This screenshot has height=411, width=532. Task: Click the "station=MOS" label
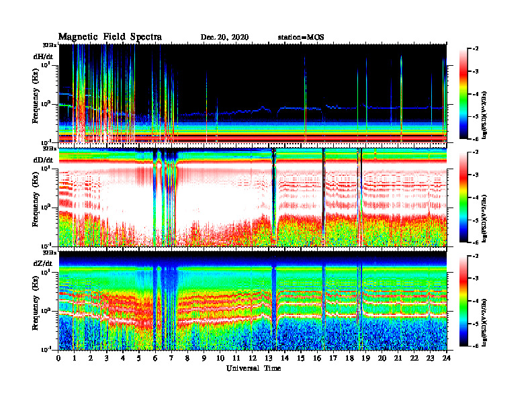click(x=301, y=38)
